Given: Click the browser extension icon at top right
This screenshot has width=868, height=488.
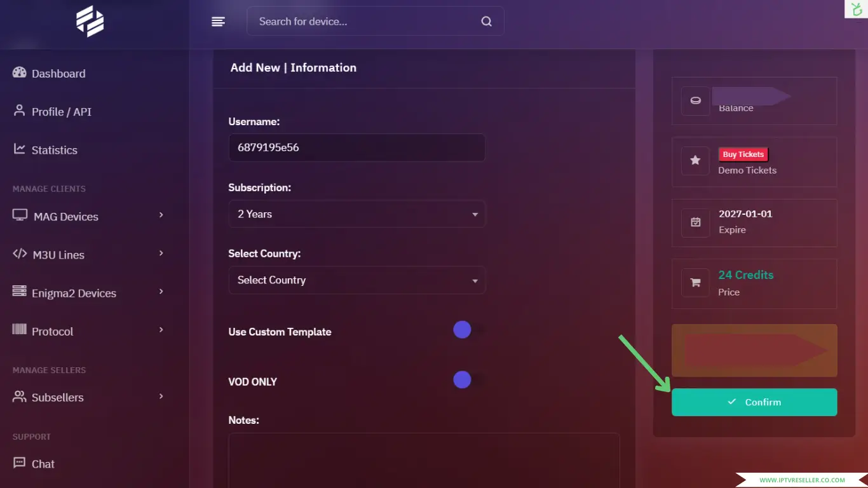Looking at the screenshot, I should tap(856, 9).
